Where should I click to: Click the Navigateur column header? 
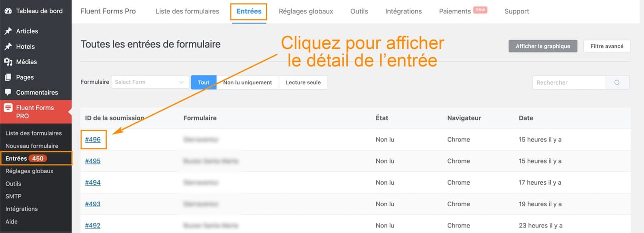tap(464, 118)
